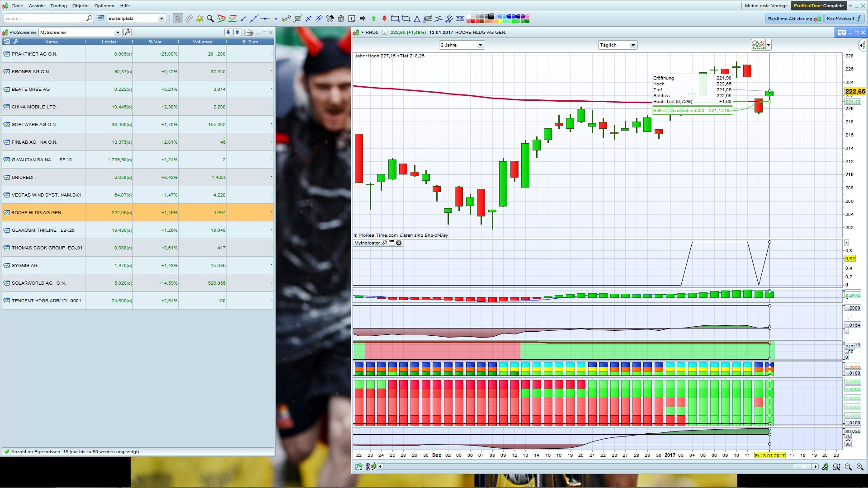
Task: Zoom in chart with plus magnifier
Action: (859, 467)
